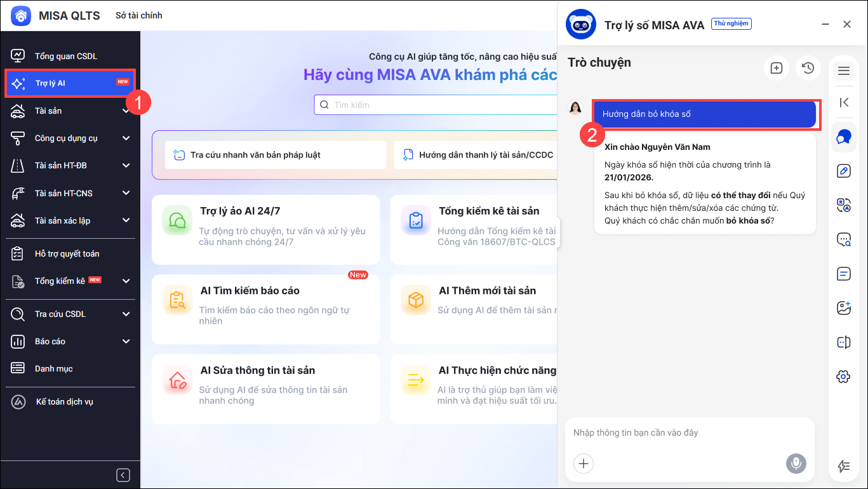Expand the Công cụ dụng cụ submenu
868x489 pixels.
click(x=126, y=138)
